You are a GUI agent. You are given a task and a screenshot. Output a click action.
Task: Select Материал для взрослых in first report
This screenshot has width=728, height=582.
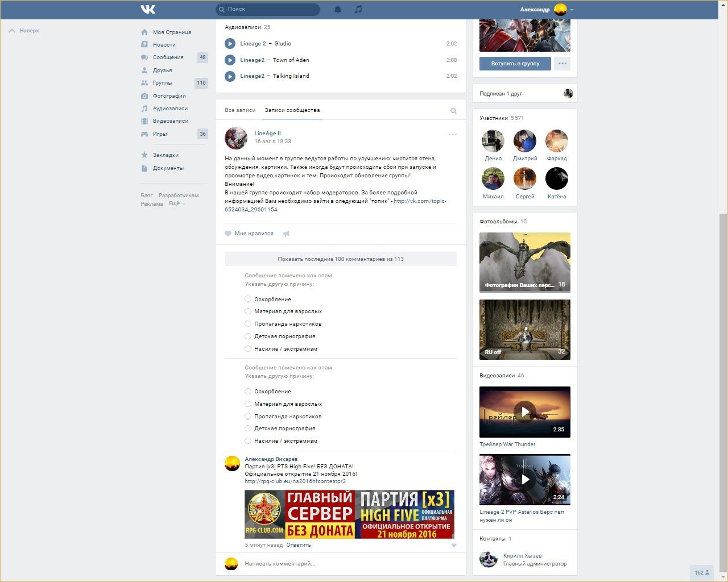coord(248,311)
